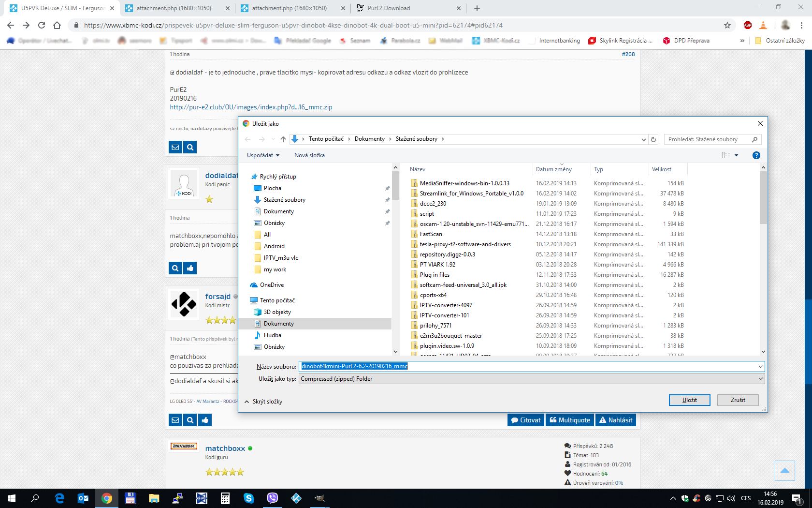Click the Uložit button
This screenshot has height=508, width=812.
(x=689, y=400)
